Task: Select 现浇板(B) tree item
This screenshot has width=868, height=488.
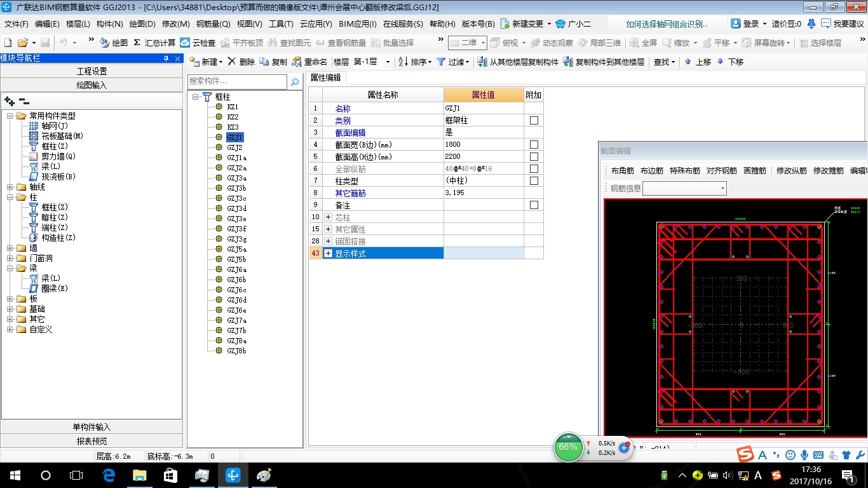Action: coord(58,177)
